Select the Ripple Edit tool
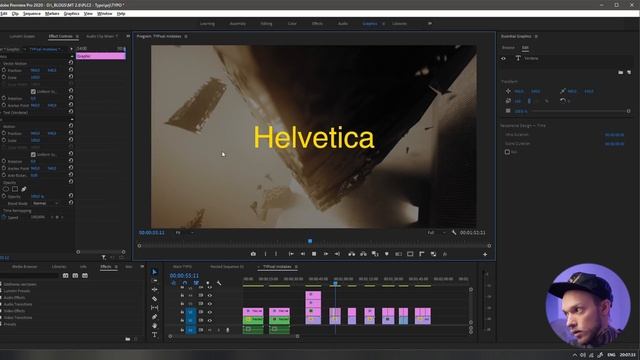The height and width of the screenshot is (360, 640). click(x=155, y=290)
